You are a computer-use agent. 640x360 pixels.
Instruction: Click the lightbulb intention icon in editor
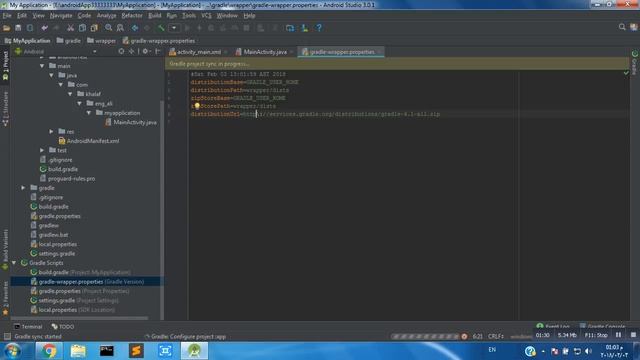[x=197, y=106]
